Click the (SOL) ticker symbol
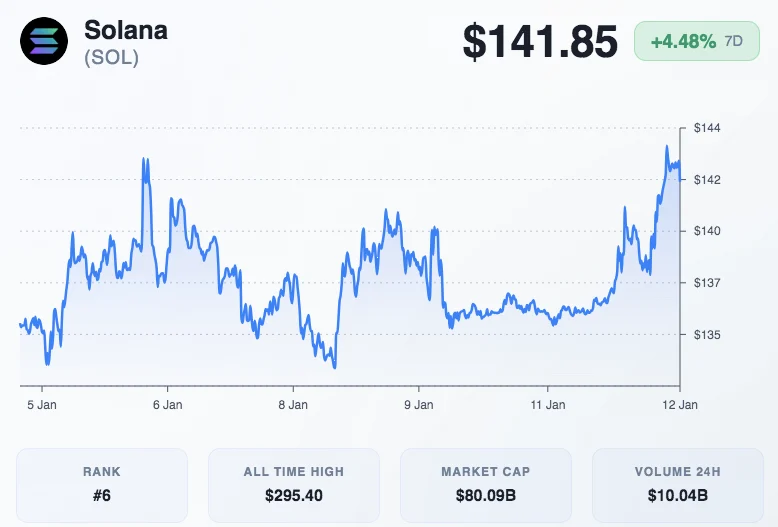The width and height of the screenshot is (778, 527). coord(111,58)
